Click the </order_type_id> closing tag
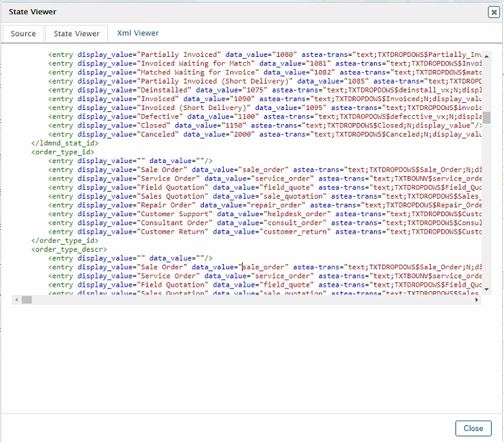Screen dimensions: 504x442 click(x=65, y=241)
